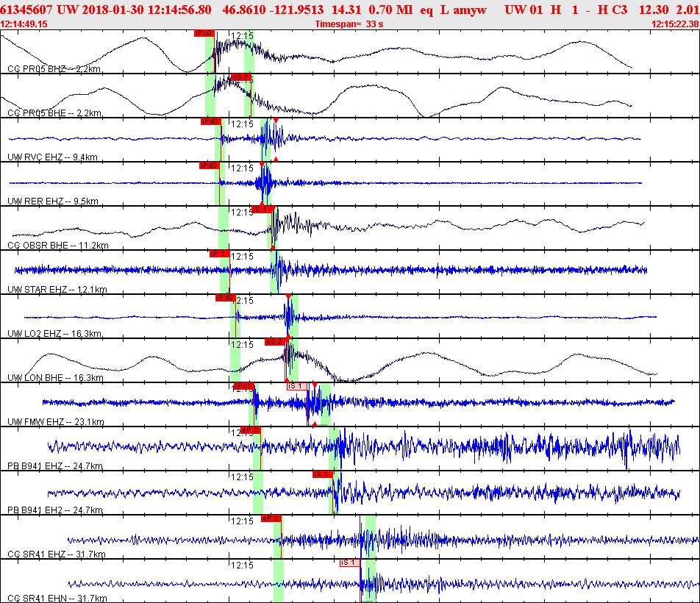Click the 'CC SR41 EHN -- 31.7km' trace label
Image resolution: width=700 pixels, height=603 pixels.
tap(57, 598)
